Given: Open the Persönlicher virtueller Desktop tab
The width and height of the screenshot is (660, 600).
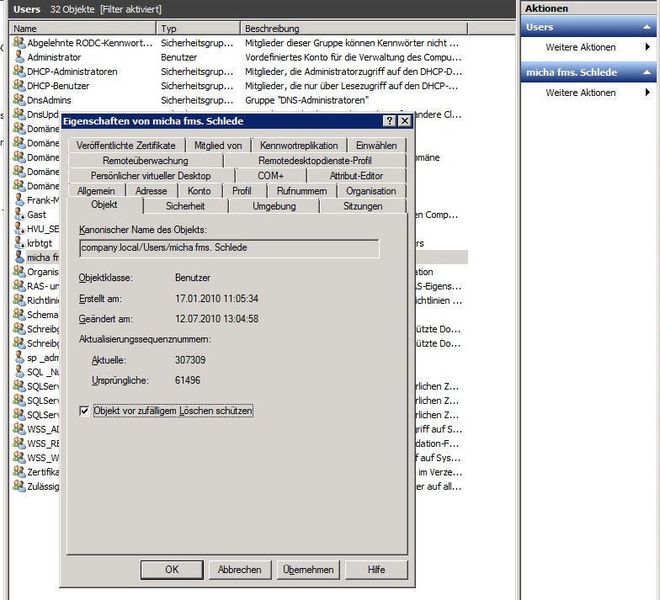Looking at the screenshot, I should coord(151,176).
